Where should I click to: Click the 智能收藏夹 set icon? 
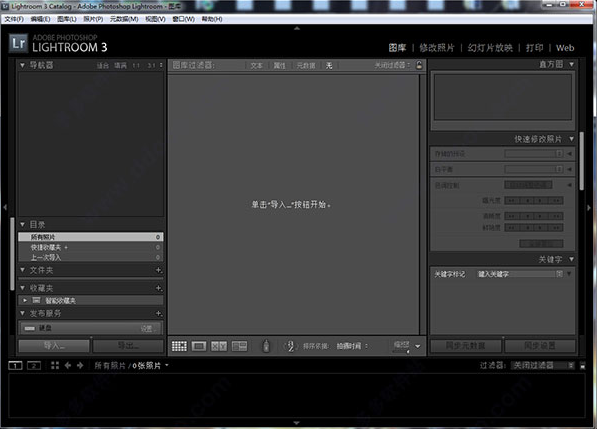click(x=36, y=300)
